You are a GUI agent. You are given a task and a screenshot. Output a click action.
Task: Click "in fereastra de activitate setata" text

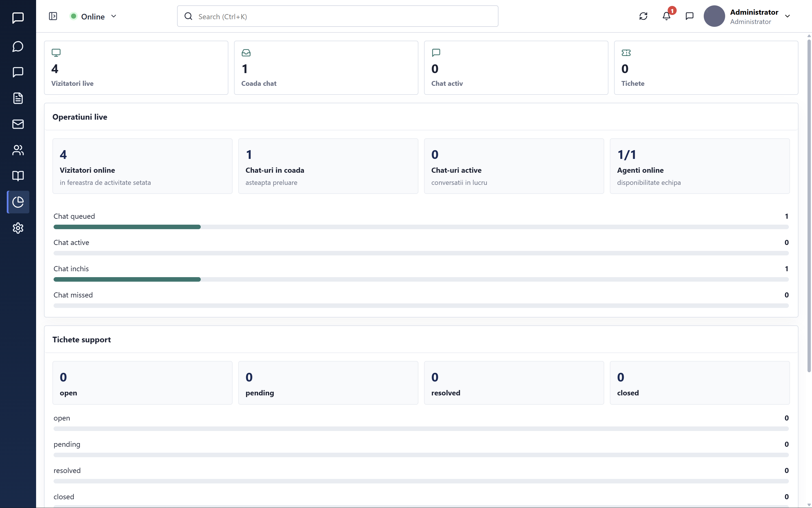click(105, 182)
